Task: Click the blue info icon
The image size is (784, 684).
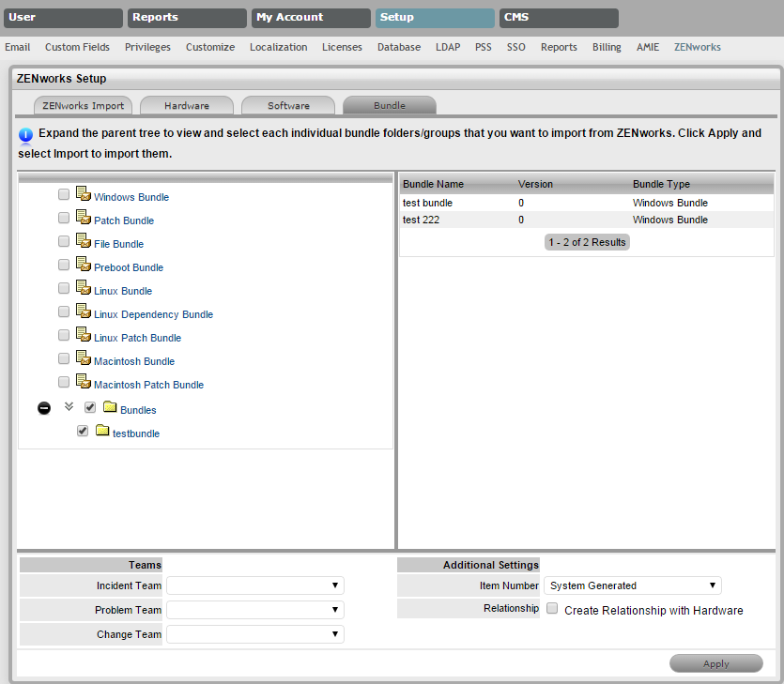Action: coord(26,135)
